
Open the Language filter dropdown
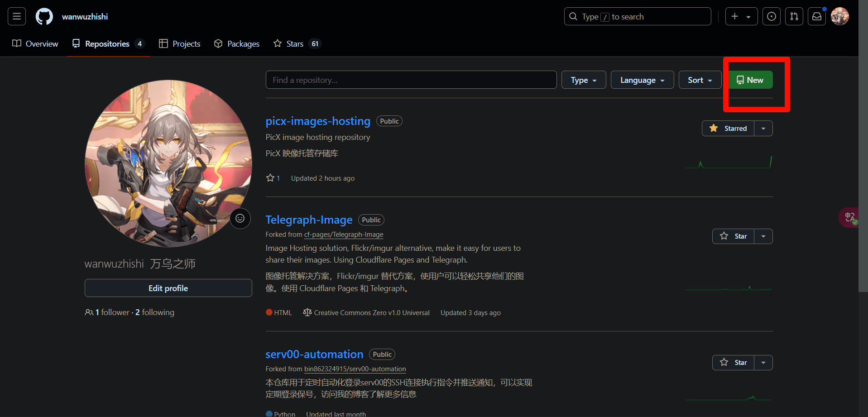click(x=642, y=80)
